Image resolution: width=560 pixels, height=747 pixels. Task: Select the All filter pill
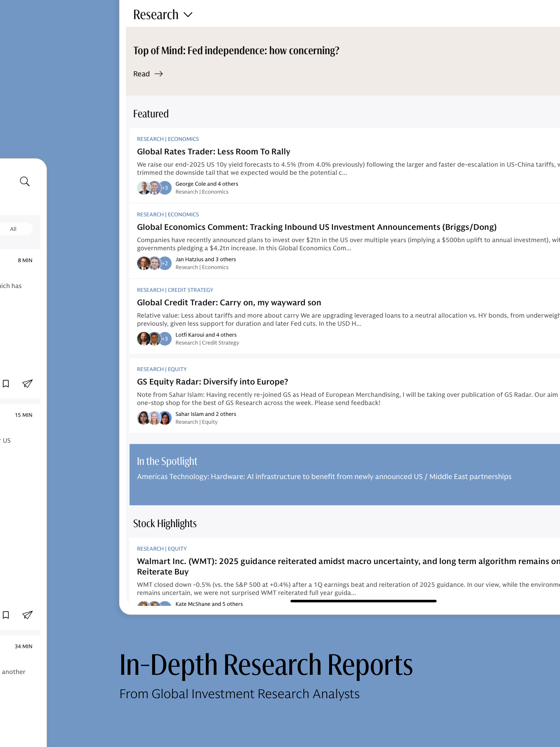click(14, 229)
